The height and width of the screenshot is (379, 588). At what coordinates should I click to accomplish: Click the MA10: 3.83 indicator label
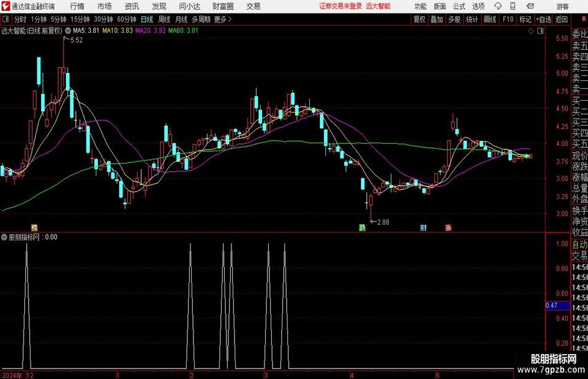[118, 30]
